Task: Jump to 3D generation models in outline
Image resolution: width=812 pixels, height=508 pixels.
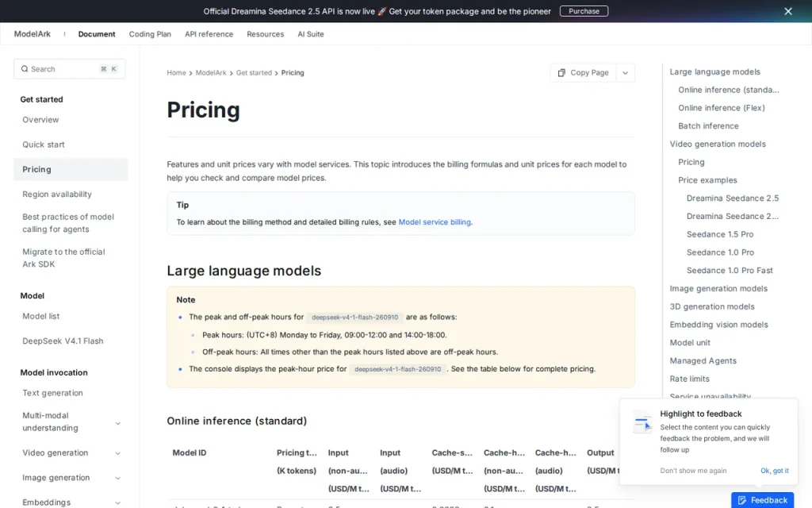Action: tap(712, 307)
